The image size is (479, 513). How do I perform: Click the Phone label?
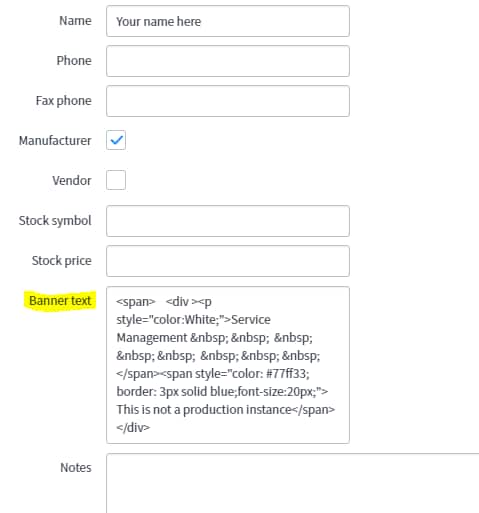coord(74,61)
